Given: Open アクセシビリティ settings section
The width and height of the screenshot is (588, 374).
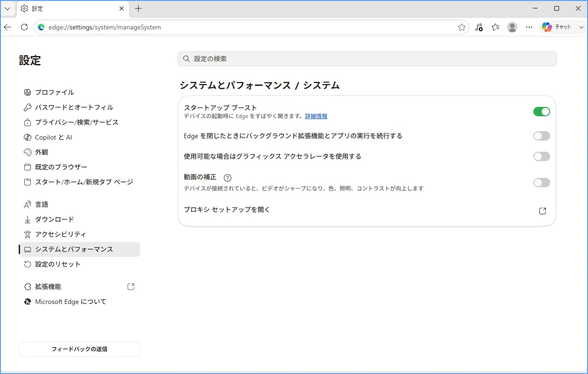Looking at the screenshot, I should (x=79, y=234).
